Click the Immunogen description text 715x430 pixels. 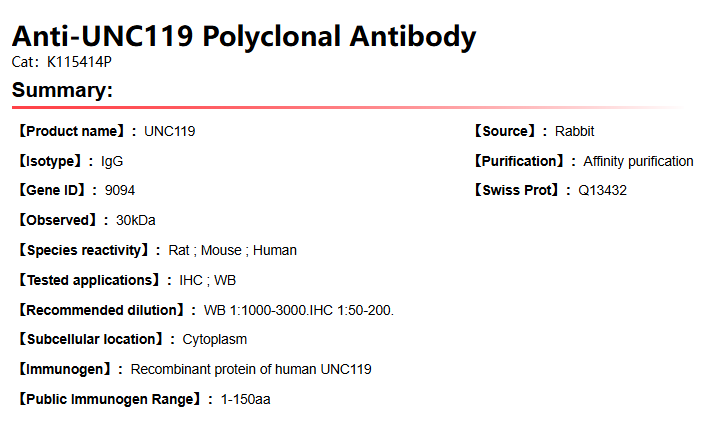(x=251, y=369)
